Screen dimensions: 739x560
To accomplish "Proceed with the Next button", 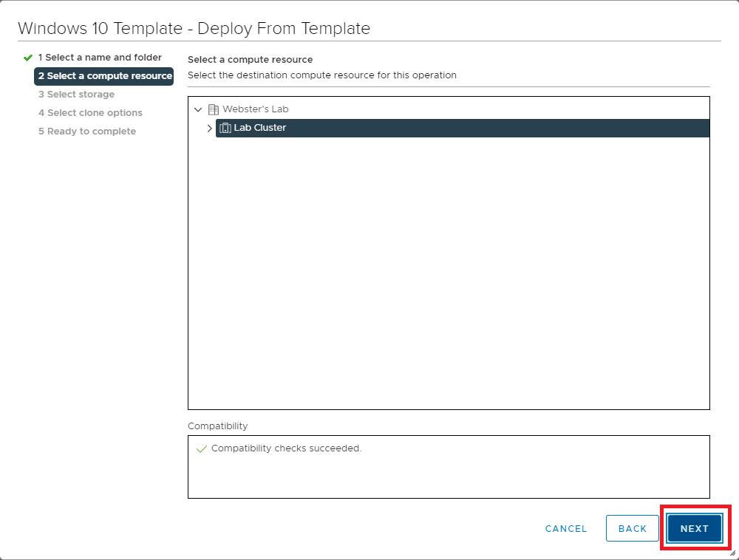I will pos(694,529).
